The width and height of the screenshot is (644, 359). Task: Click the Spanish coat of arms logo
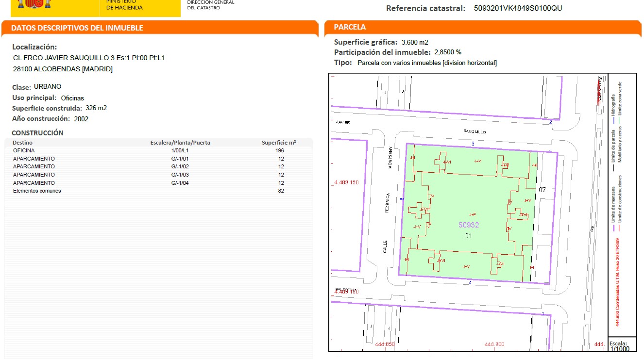(x=34, y=5)
